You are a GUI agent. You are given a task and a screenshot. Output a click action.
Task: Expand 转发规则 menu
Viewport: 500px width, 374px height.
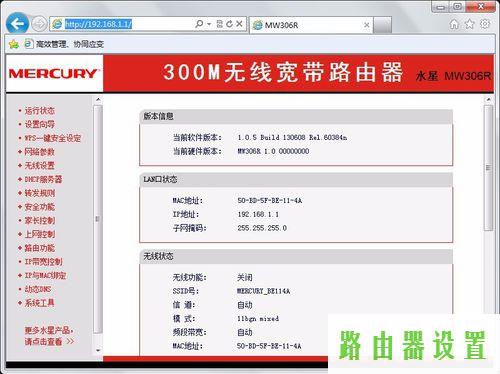click(40, 193)
